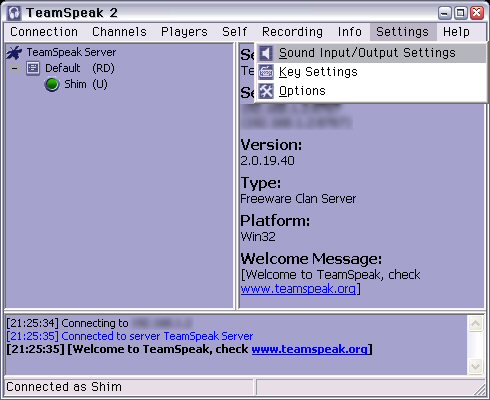The height and width of the screenshot is (400, 490).
Task: Click the log scrollbar down arrow
Action: (x=475, y=367)
